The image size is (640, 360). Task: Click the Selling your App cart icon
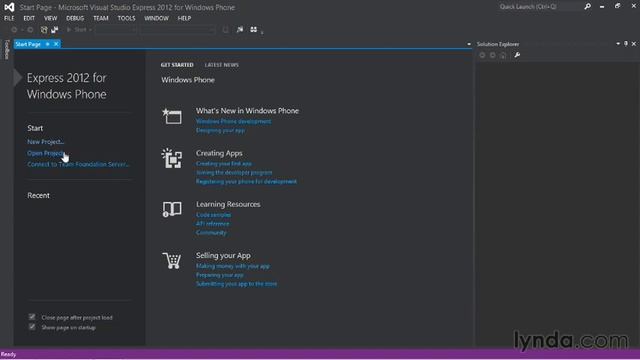(172, 260)
